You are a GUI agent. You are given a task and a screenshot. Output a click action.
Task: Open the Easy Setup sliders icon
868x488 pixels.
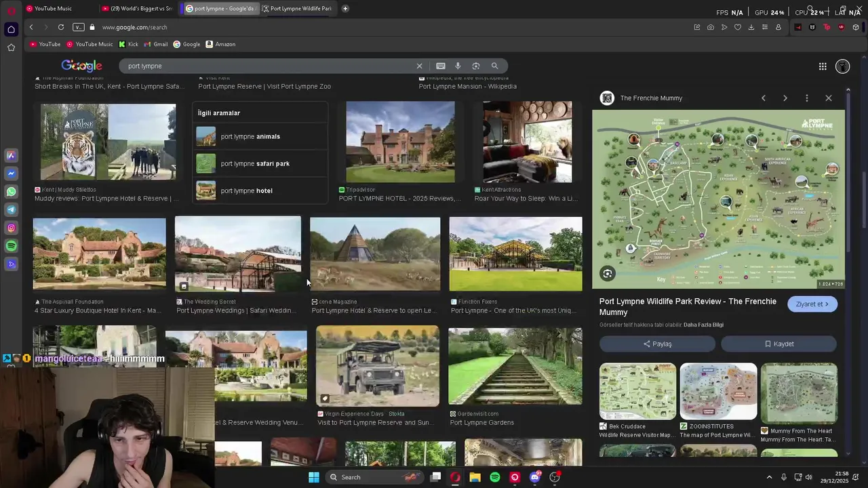764,27
